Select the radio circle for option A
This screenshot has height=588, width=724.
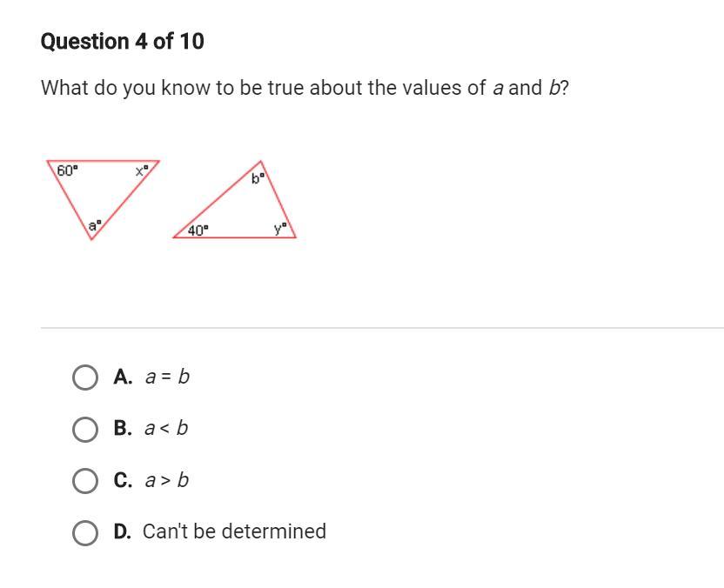click(x=85, y=378)
